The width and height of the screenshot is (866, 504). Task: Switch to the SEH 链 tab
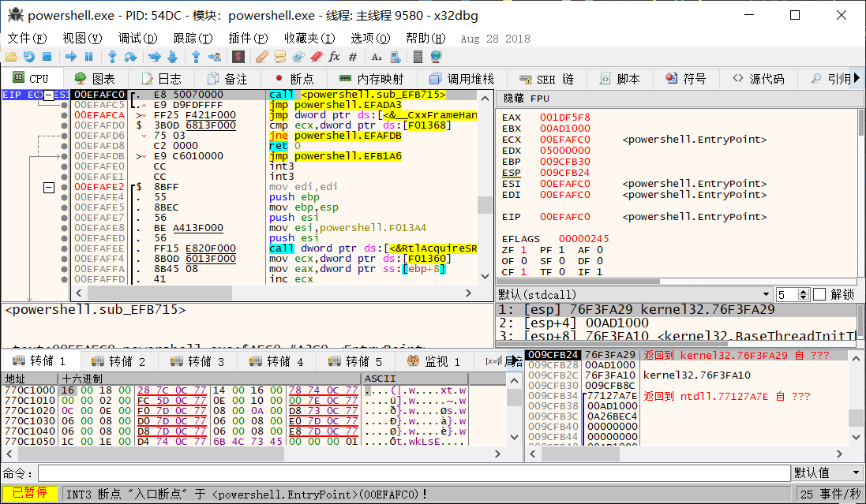click(546, 79)
